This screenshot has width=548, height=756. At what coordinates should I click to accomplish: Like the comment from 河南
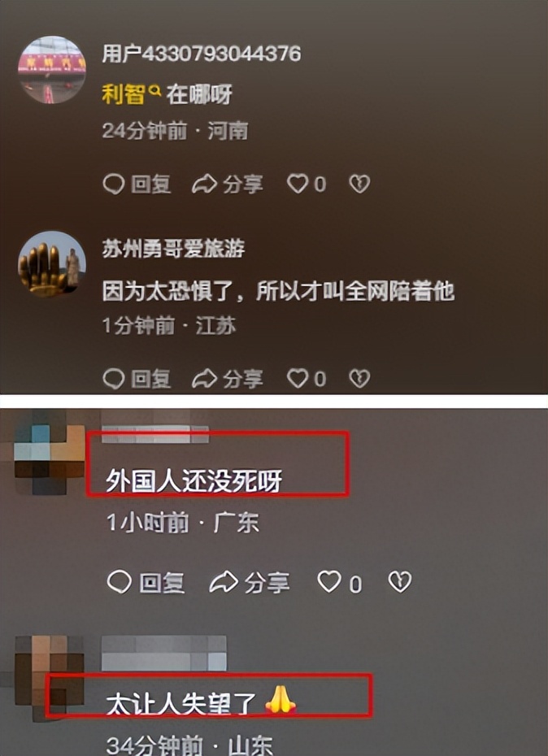point(307,185)
